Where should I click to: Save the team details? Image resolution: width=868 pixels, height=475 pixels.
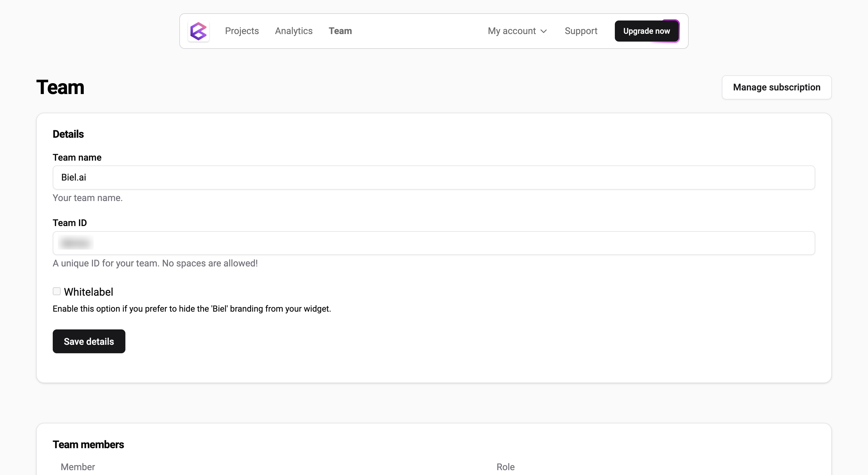pos(89,341)
